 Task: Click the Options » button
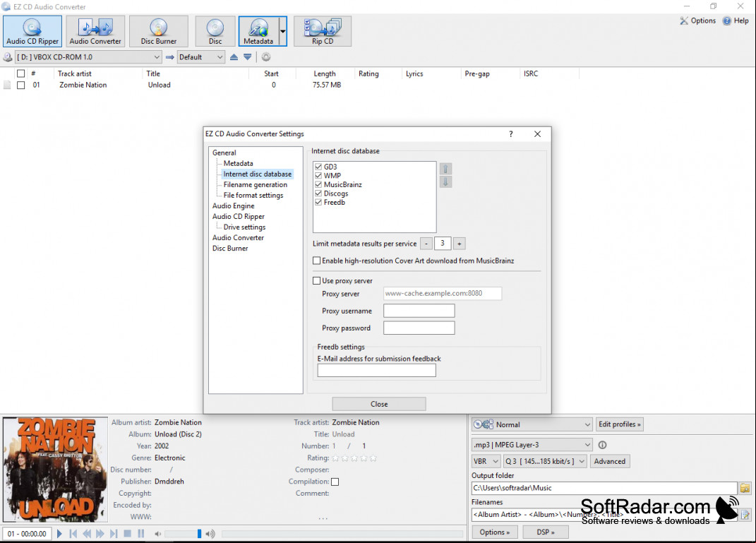click(x=494, y=532)
